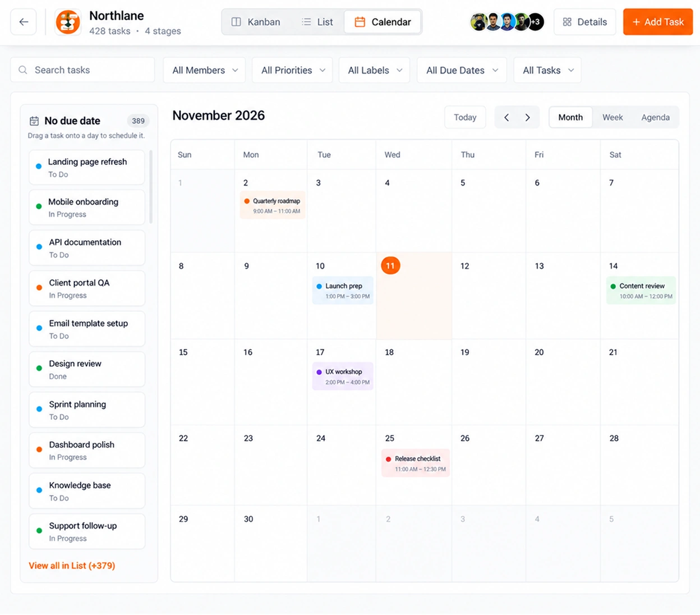Switch to Agenda calendar mode
The height and width of the screenshot is (615, 700).
655,117
